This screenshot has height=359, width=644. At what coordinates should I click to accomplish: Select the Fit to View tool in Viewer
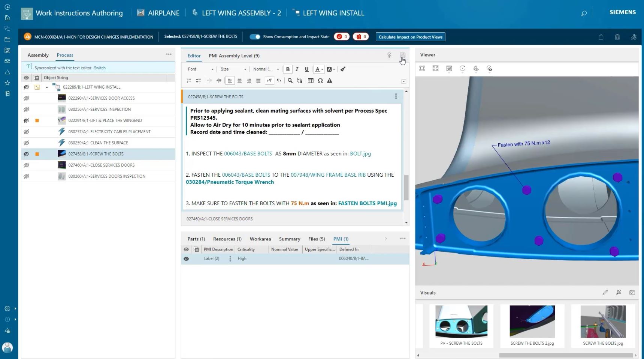[x=422, y=69]
